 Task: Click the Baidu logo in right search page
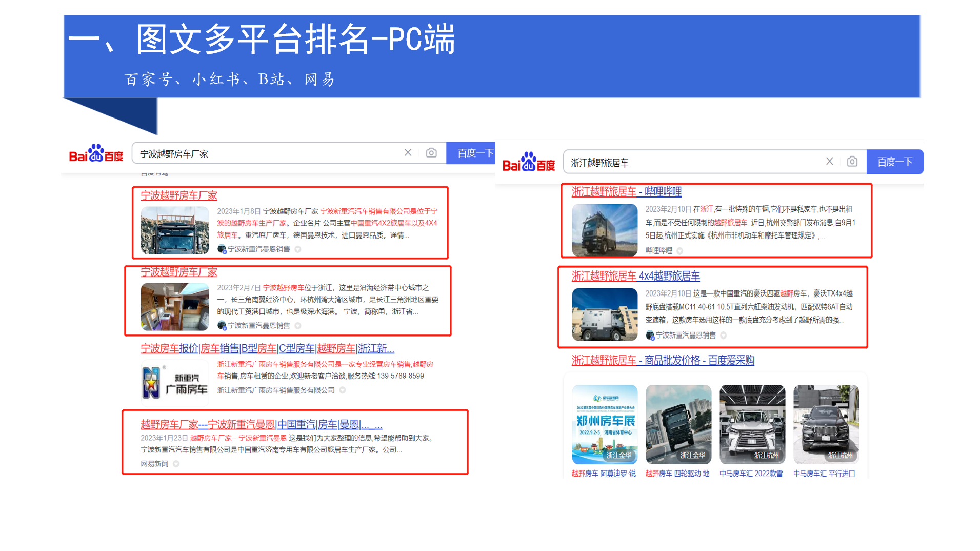click(529, 162)
